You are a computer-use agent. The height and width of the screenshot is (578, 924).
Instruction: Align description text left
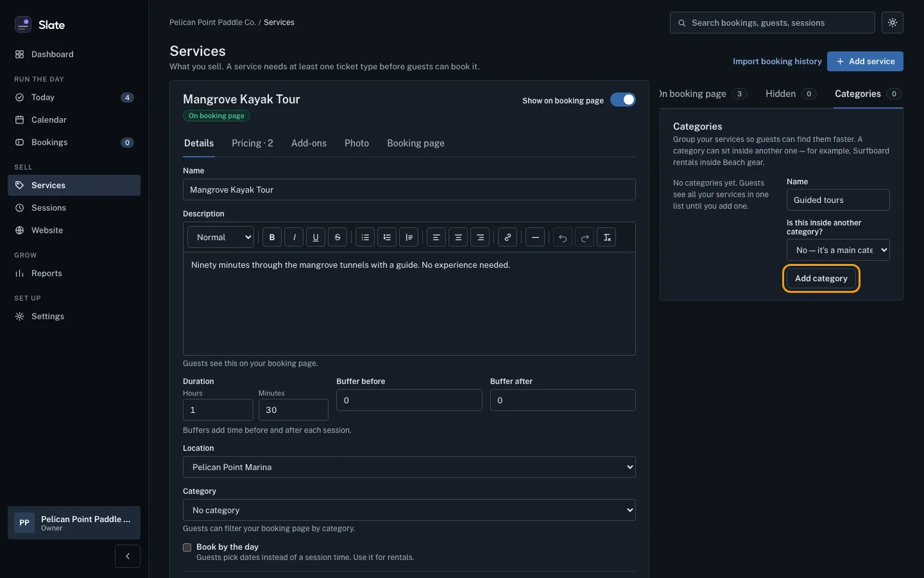click(x=436, y=238)
